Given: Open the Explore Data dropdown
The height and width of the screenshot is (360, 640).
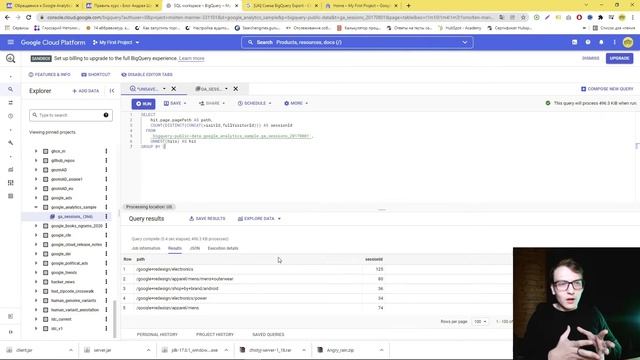Looking at the screenshot, I should [260, 219].
